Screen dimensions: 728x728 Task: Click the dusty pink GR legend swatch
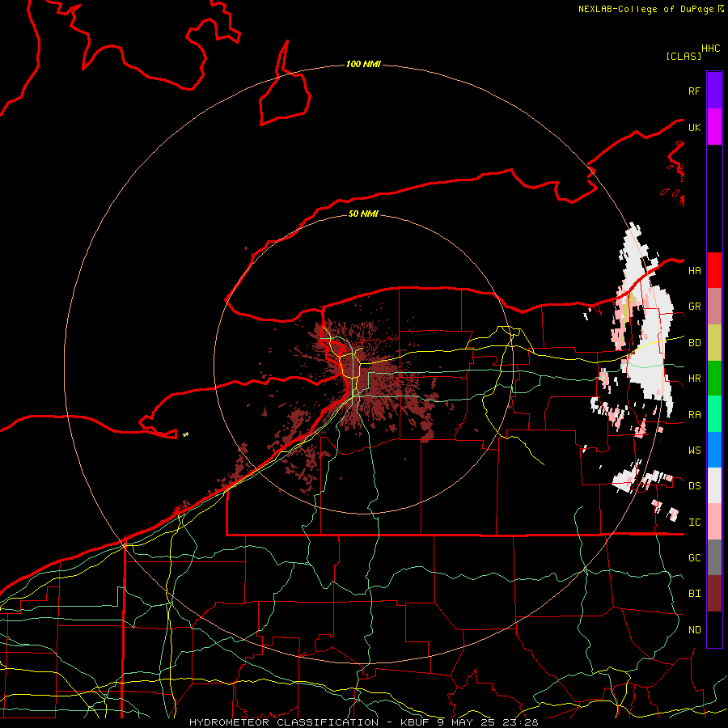[714, 307]
